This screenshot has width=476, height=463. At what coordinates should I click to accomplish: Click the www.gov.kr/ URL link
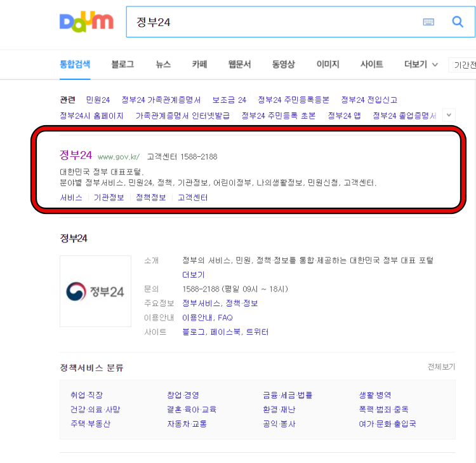119,157
